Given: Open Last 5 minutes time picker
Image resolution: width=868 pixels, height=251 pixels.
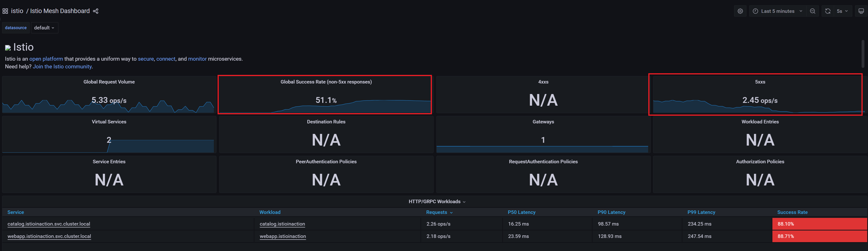Looking at the screenshot, I should 778,11.
